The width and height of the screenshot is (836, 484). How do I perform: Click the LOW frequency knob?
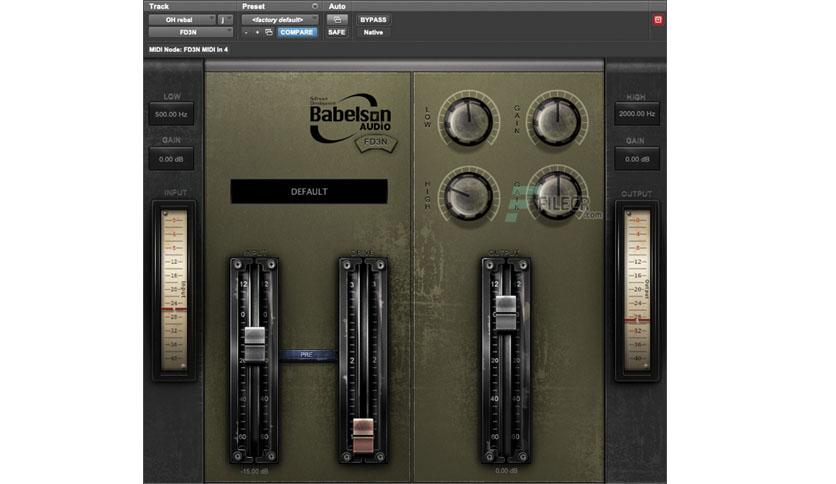(468, 121)
